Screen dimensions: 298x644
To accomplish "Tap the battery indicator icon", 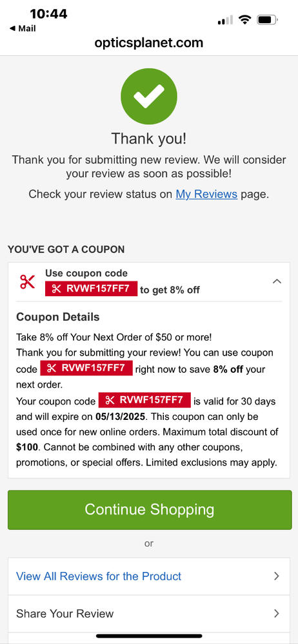I will pyautogui.click(x=268, y=19).
